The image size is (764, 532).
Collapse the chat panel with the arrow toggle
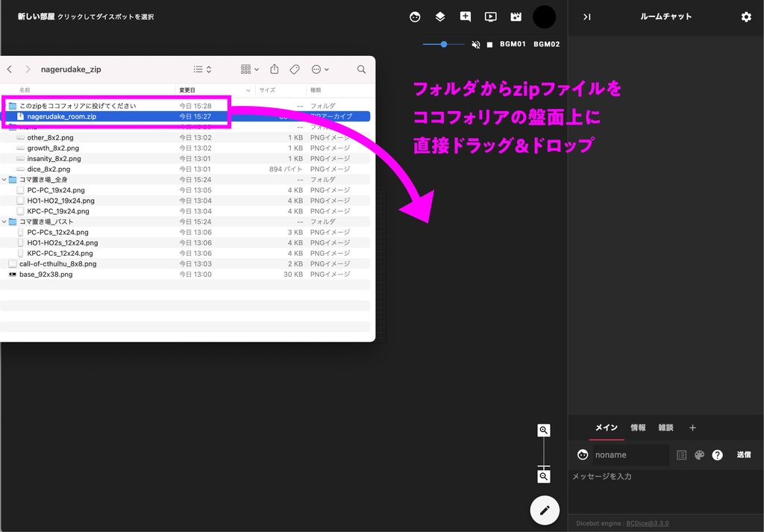[586, 16]
